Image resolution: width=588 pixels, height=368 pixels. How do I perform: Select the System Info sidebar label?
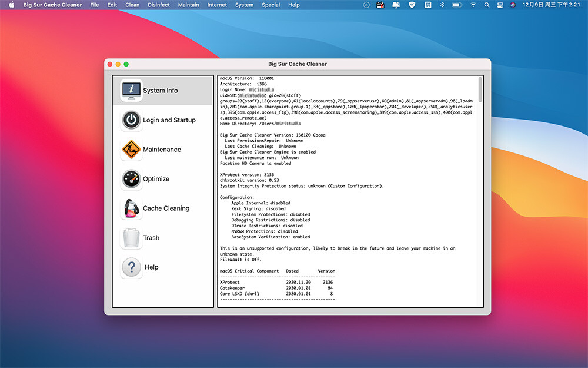(160, 91)
